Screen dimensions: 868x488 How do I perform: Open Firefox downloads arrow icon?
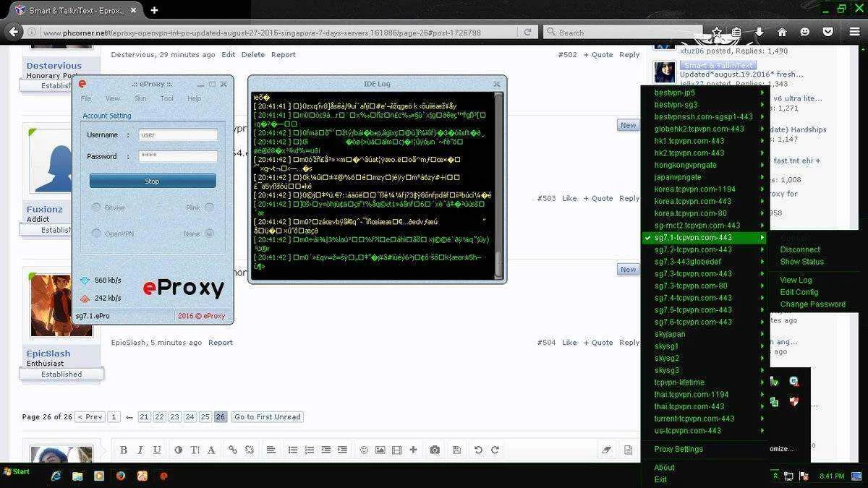[759, 33]
